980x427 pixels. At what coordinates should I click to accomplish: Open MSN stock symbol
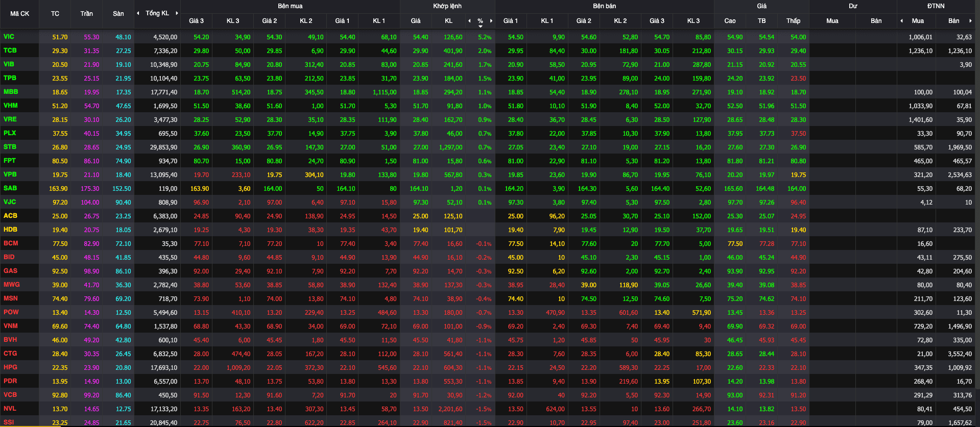click(11, 298)
